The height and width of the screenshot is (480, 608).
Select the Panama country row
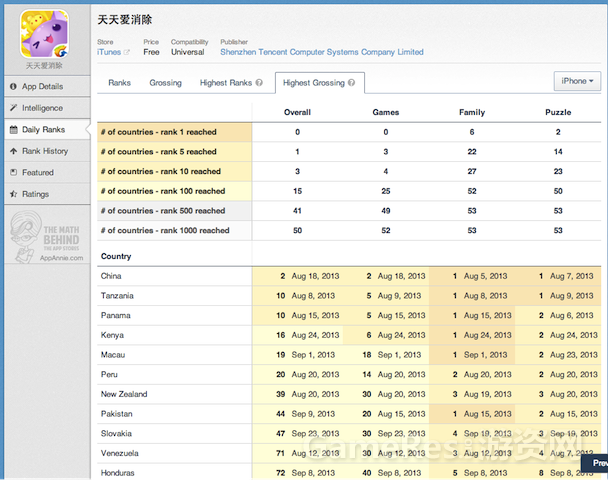[x=349, y=316]
